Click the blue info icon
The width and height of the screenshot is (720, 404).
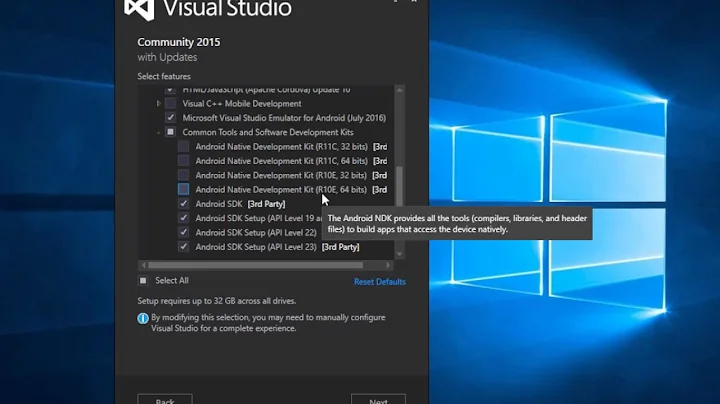pos(143,318)
